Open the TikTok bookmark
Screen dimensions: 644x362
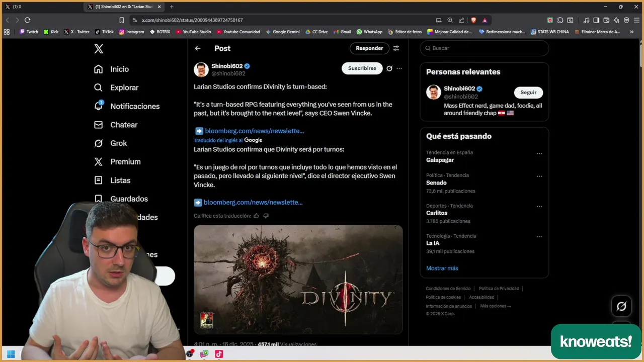click(104, 32)
